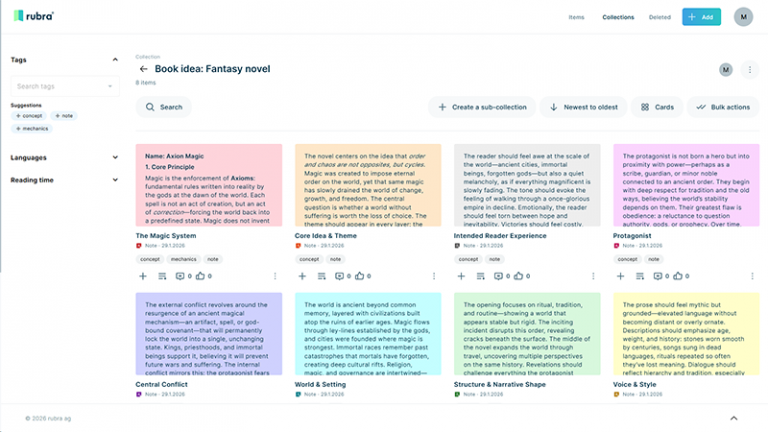Open the three-dot menu for The Magic System
The image size is (768, 432).
click(275, 275)
